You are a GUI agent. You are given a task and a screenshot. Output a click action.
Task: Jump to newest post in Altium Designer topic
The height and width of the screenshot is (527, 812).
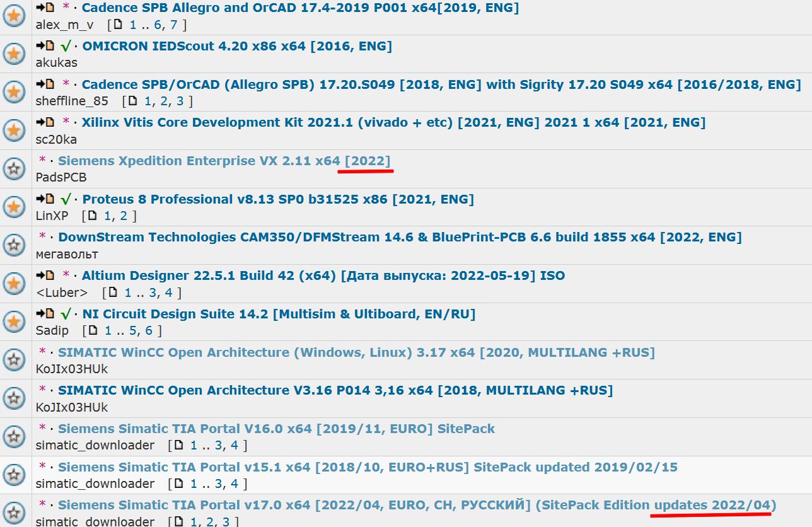pos(45,275)
